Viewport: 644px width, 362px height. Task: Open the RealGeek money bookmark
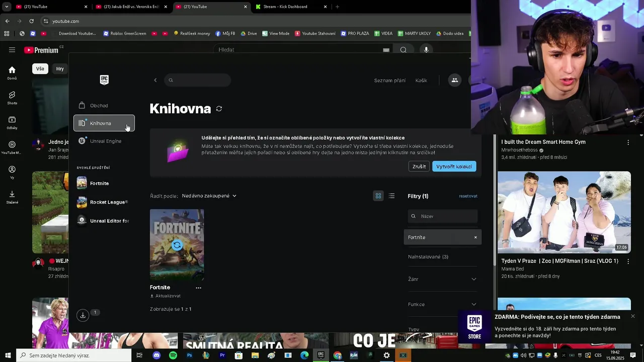pos(192,34)
